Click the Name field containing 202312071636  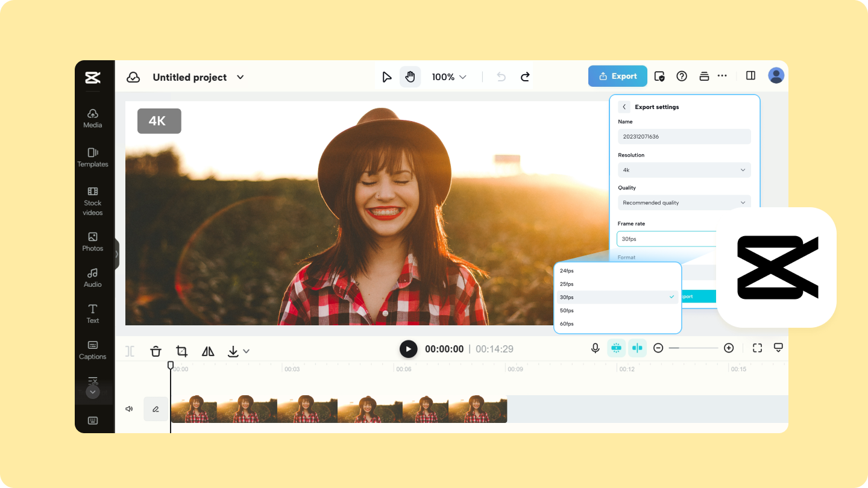click(x=684, y=136)
